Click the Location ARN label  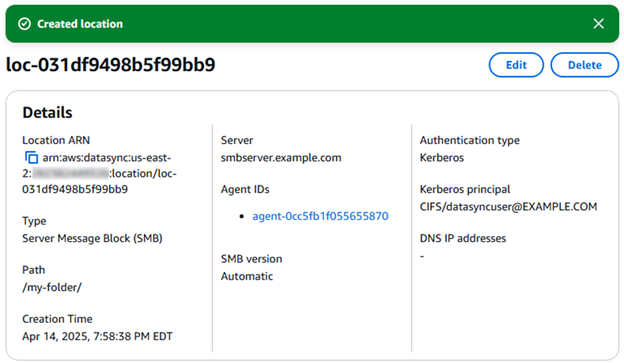[56, 140]
